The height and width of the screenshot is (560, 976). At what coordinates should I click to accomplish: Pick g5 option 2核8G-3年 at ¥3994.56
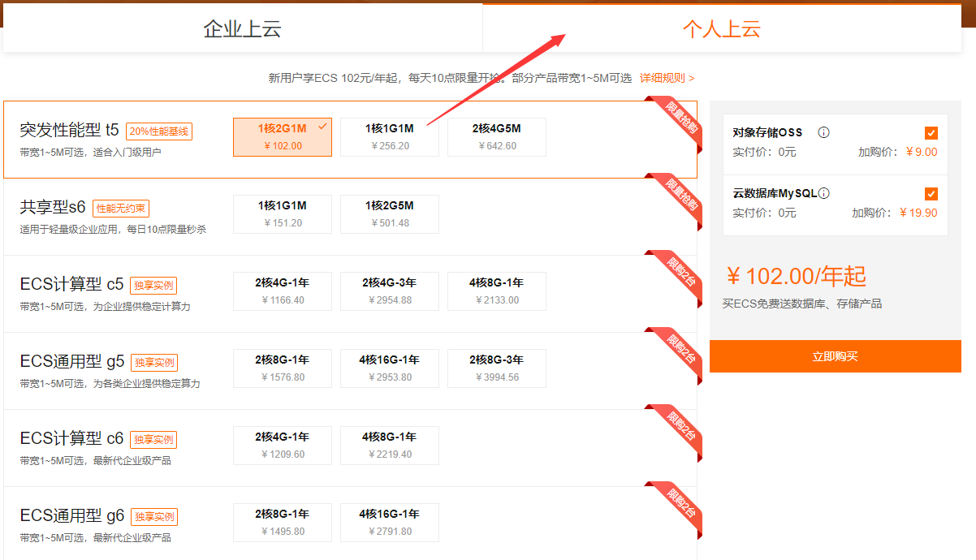pyautogui.click(x=497, y=368)
